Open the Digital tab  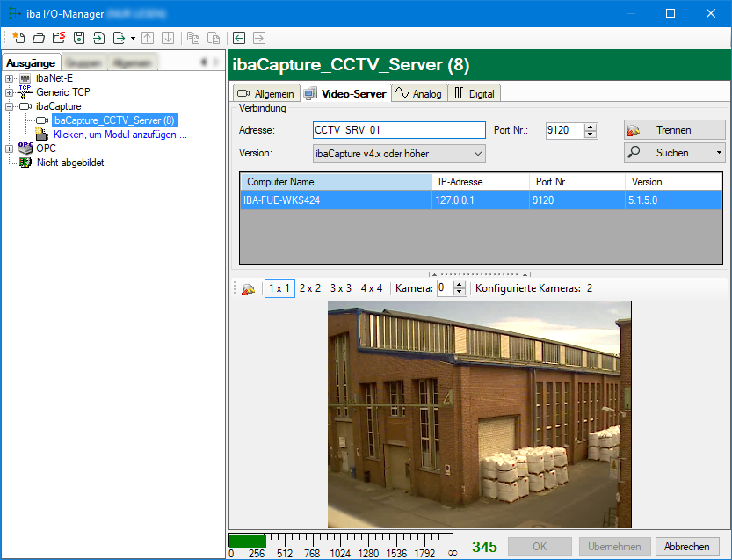474,93
